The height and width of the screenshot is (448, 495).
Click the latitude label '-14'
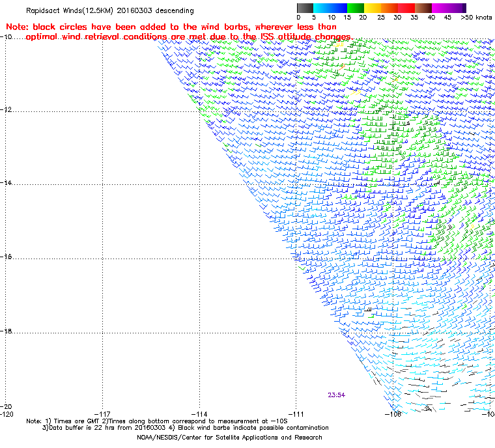(6, 183)
